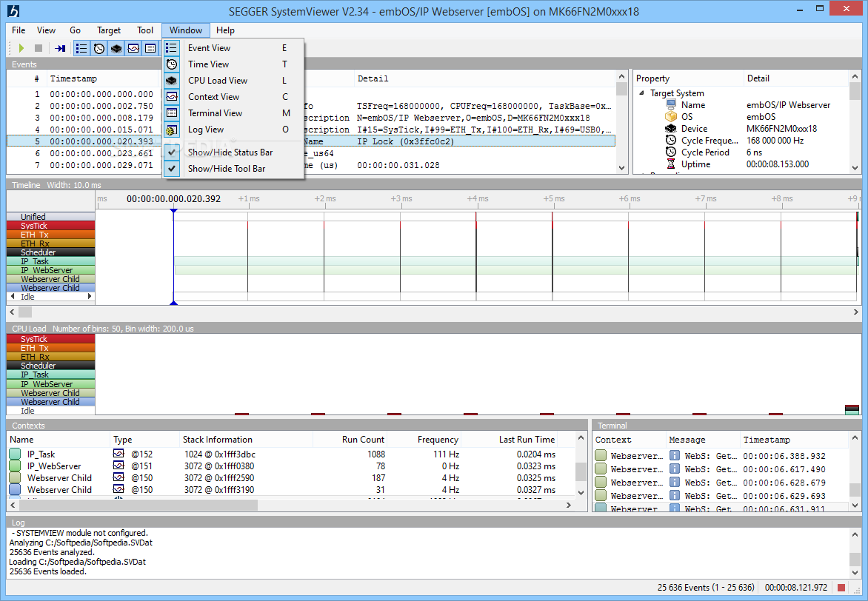Select Event View in Window menu
Image resolution: width=868 pixels, height=601 pixels.
click(233, 48)
